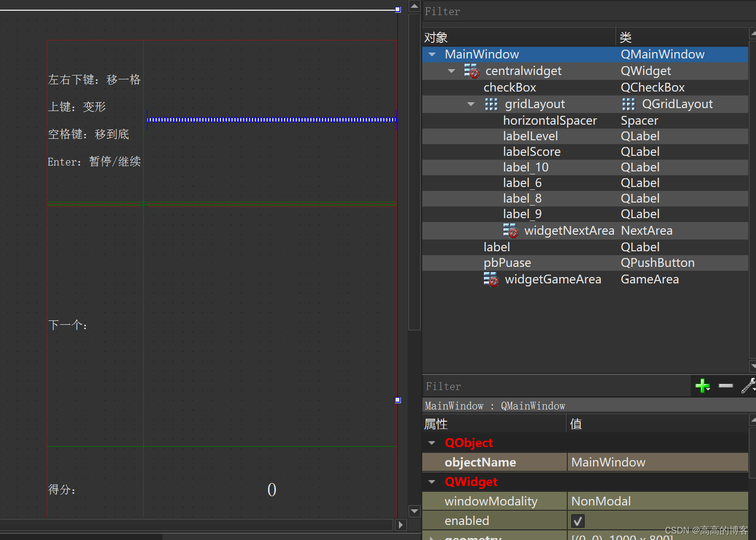Screen dimensions: 756x540
Task: Click the form canvas scroll-up arrow
Action: pos(414,6)
